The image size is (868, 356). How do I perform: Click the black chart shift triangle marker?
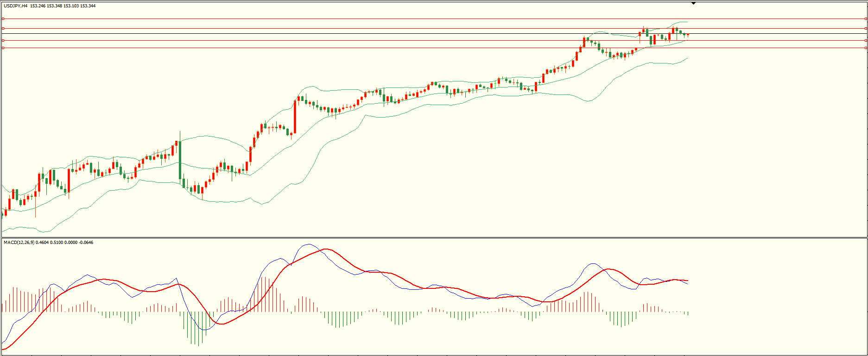pos(693,3)
